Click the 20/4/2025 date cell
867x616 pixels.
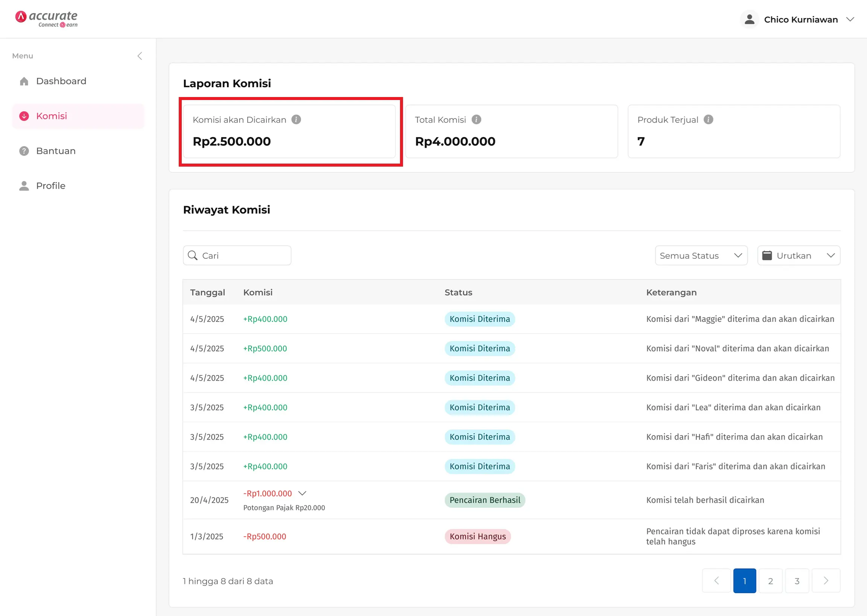click(x=209, y=500)
